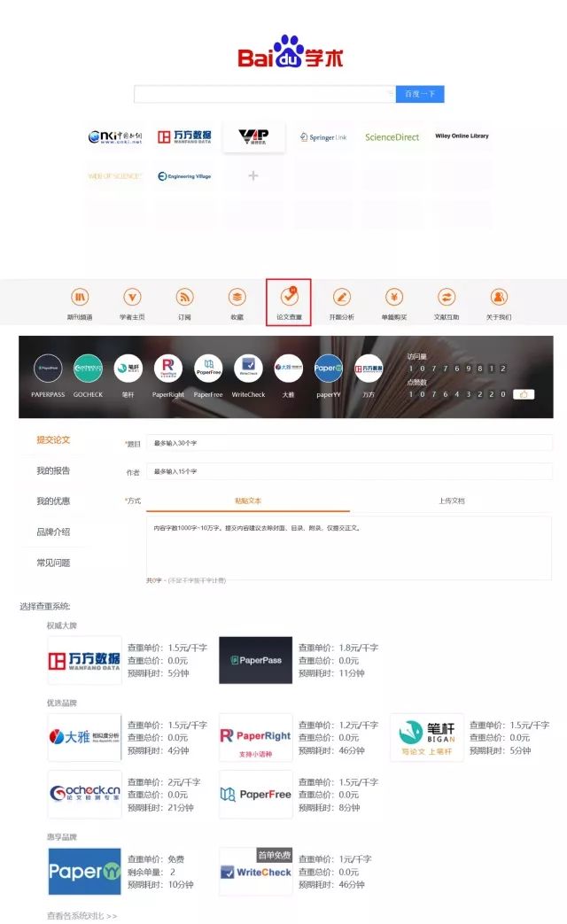The height and width of the screenshot is (924, 567).
Task: Choose the PaperYY checking system card
Action: pyautogui.click(x=84, y=872)
